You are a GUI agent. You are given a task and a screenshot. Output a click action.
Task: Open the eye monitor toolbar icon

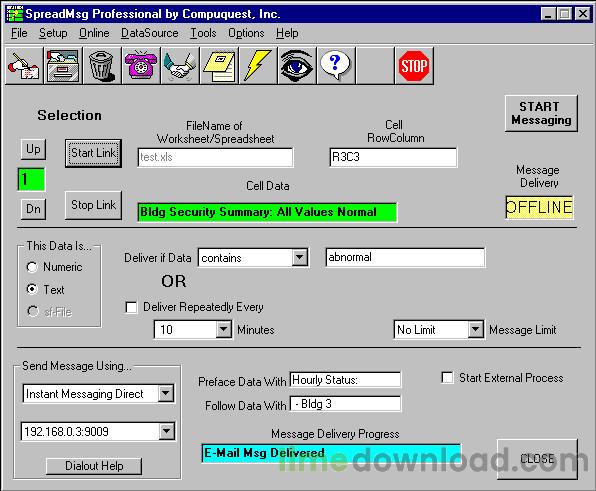pyautogui.click(x=296, y=65)
